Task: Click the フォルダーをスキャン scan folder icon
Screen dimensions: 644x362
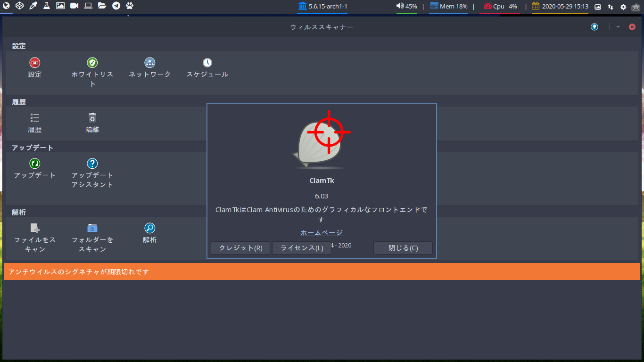Action: coord(92,228)
